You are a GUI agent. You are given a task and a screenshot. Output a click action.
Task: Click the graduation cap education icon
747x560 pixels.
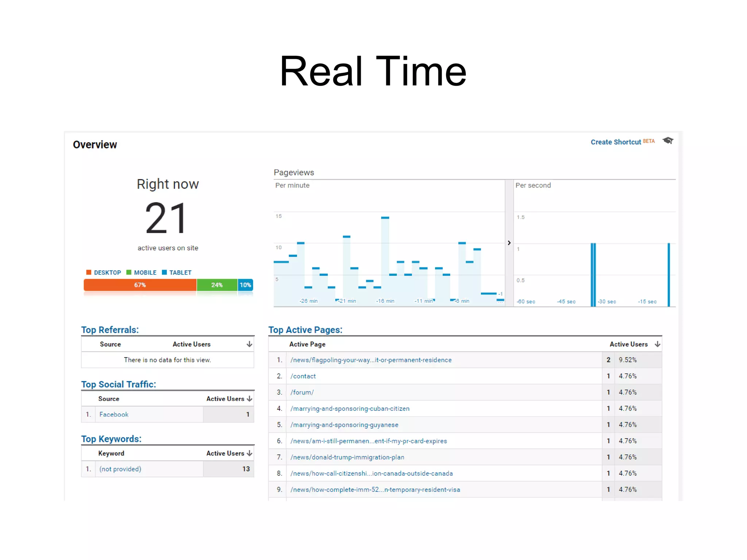[x=668, y=140]
